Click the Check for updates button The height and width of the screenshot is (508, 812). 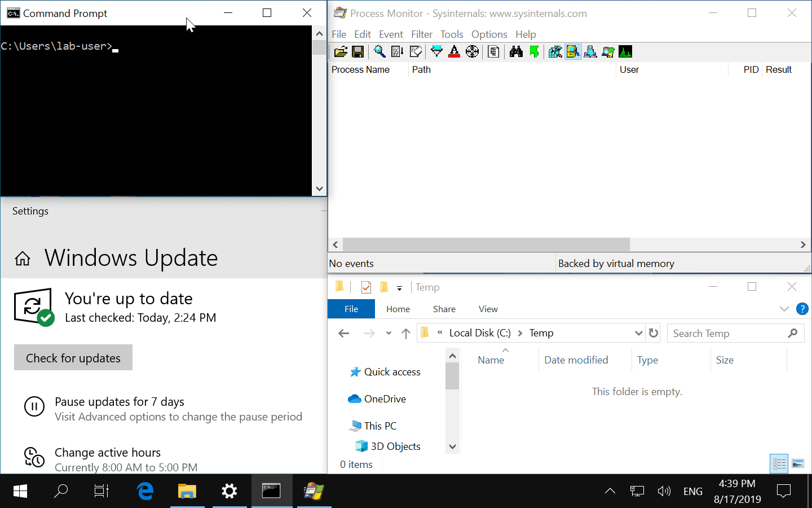click(x=73, y=358)
